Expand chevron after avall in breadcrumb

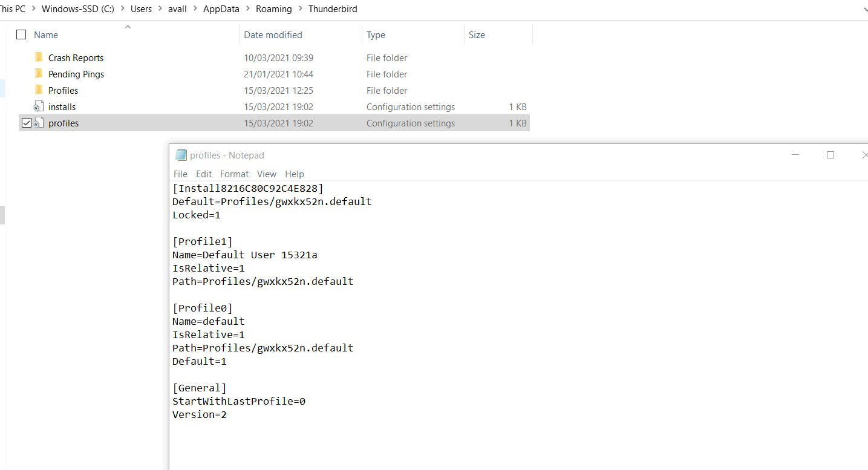coord(196,8)
